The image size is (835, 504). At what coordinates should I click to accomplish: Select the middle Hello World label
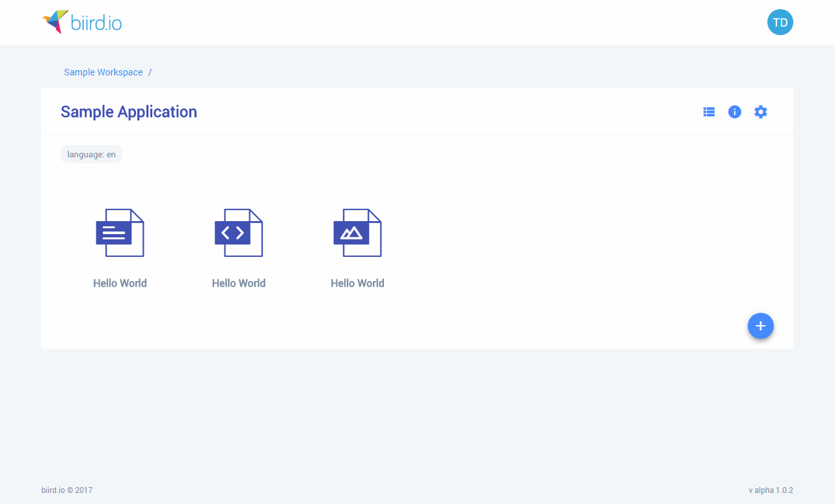click(238, 283)
